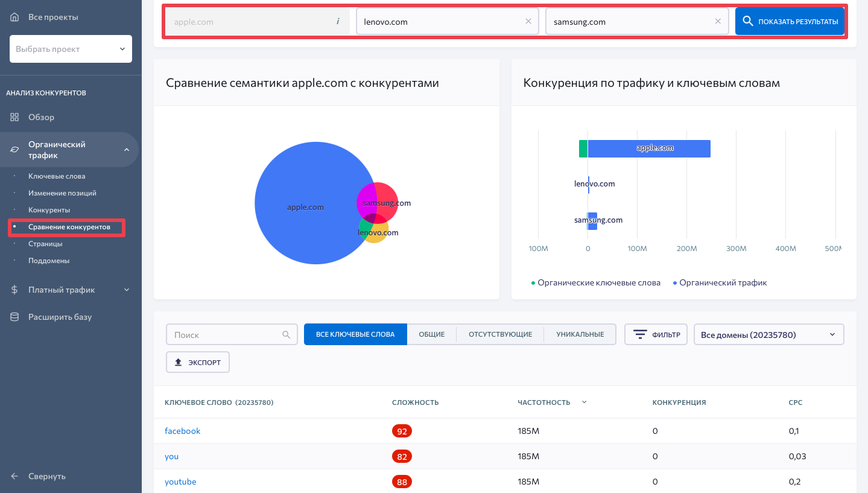The width and height of the screenshot is (868, 493).
Task: Open the Выбрать проект dropdown
Action: click(x=71, y=49)
